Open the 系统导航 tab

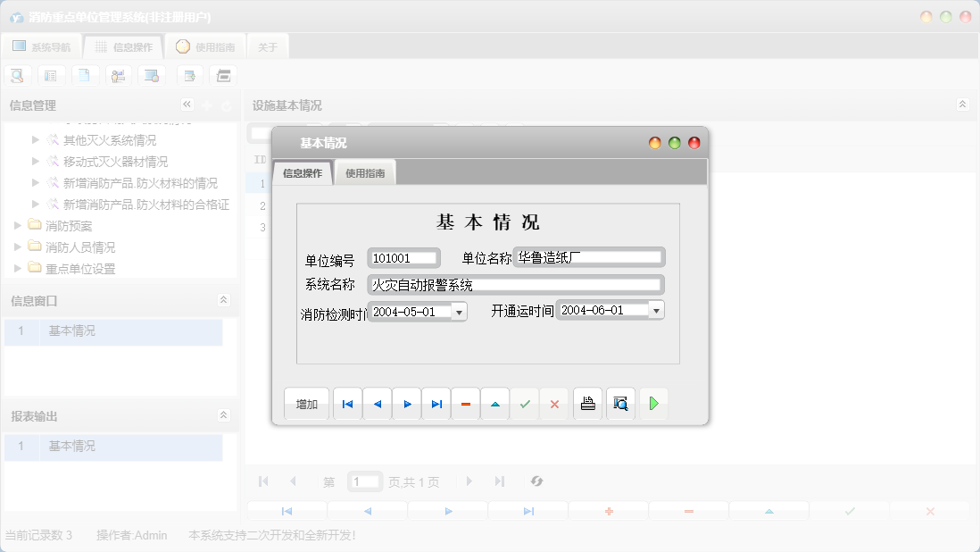tap(41, 46)
